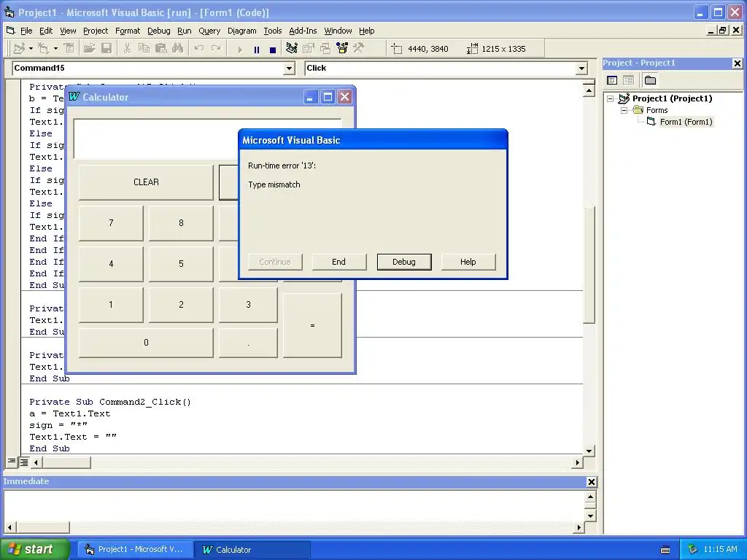This screenshot has width=747, height=560.
Task: Open Project Explorer from the toolbar
Action: (x=292, y=49)
